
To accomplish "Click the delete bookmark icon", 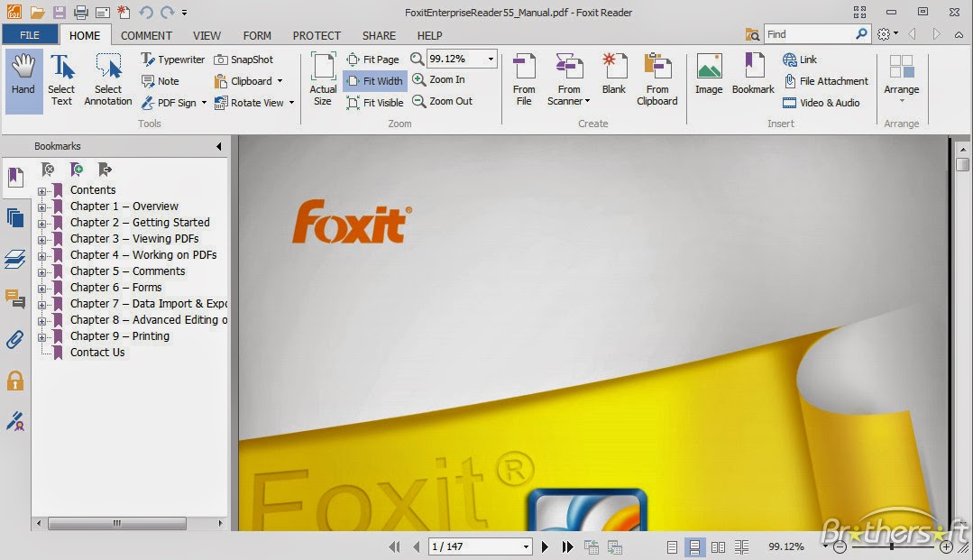I will tap(48, 169).
